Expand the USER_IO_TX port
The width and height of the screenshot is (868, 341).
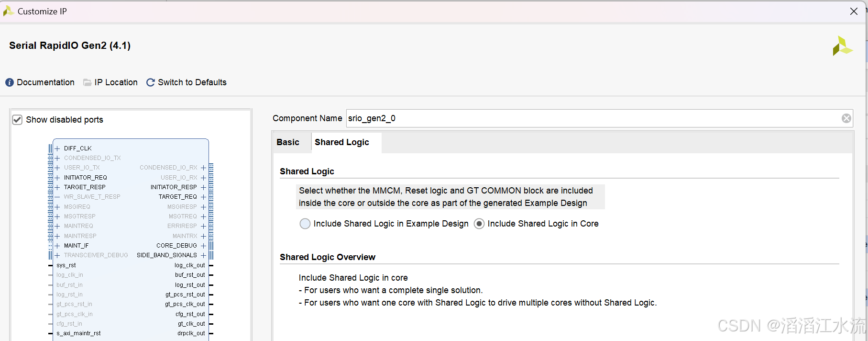57,168
